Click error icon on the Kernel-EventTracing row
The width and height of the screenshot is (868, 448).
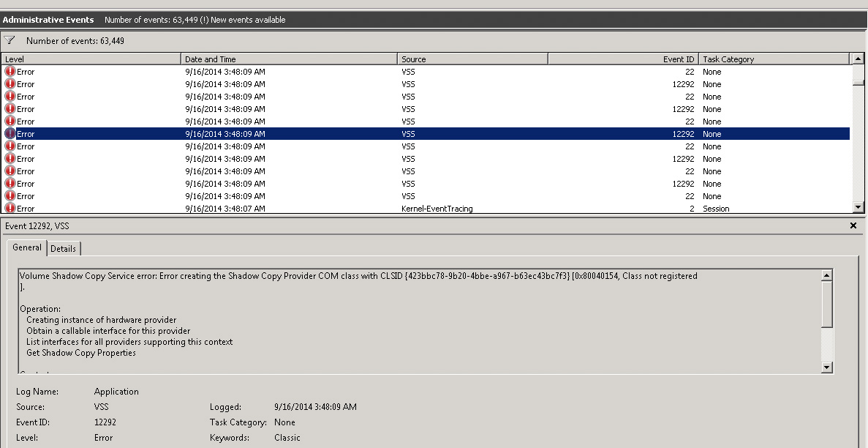coord(10,209)
